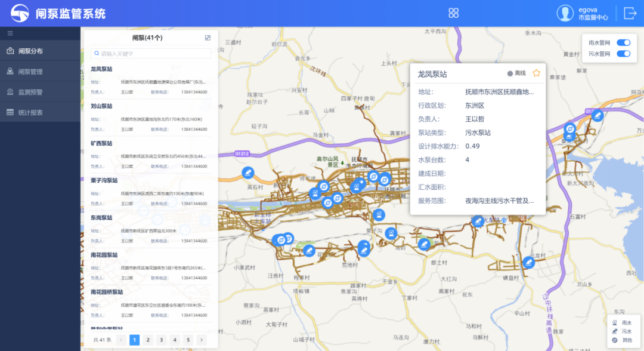This screenshot has width=644, height=351.
Task: Click the four-square apps grid icon
Action: pyautogui.click(x=454, y=13)
